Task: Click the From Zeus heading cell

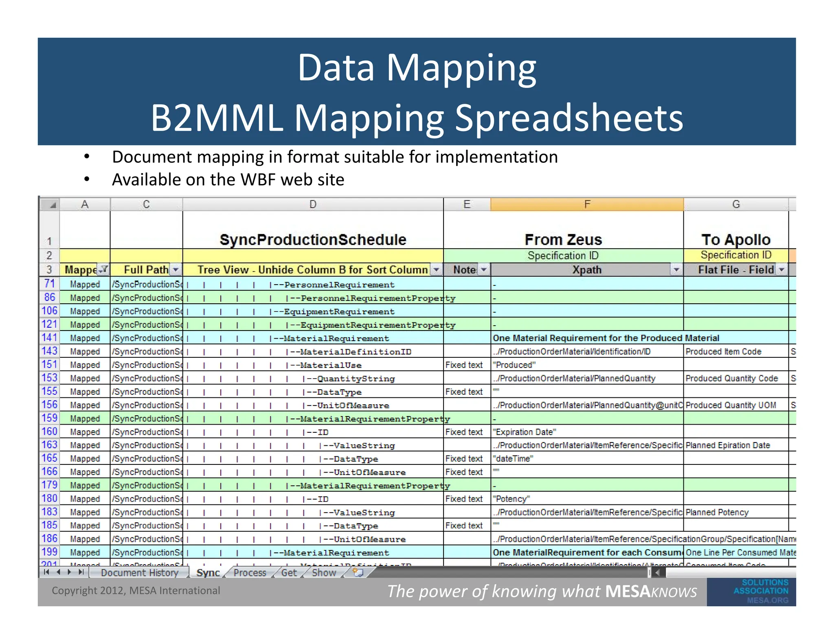Action: pyautogui.click(x=563, y=230)
